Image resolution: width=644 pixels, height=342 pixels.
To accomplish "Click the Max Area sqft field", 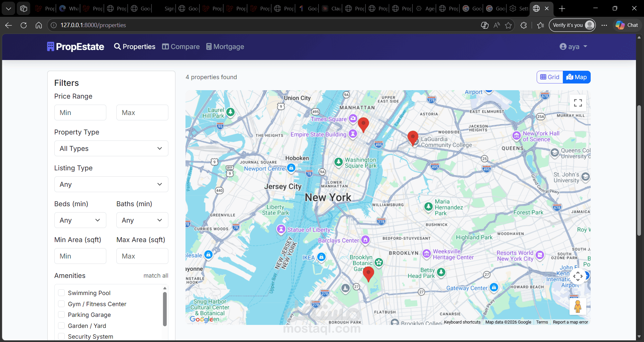I will coord(142,256).
